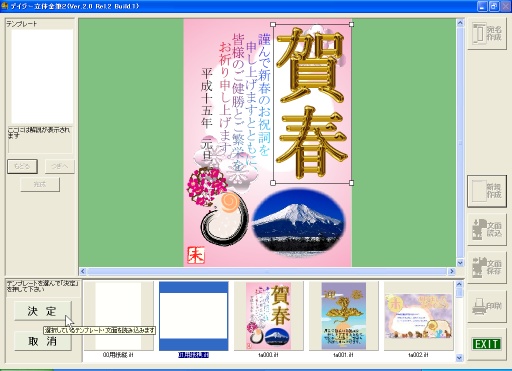Click the template list scroll-down arrow
This screenshot has height=371, width=512.
pos(459,358)
